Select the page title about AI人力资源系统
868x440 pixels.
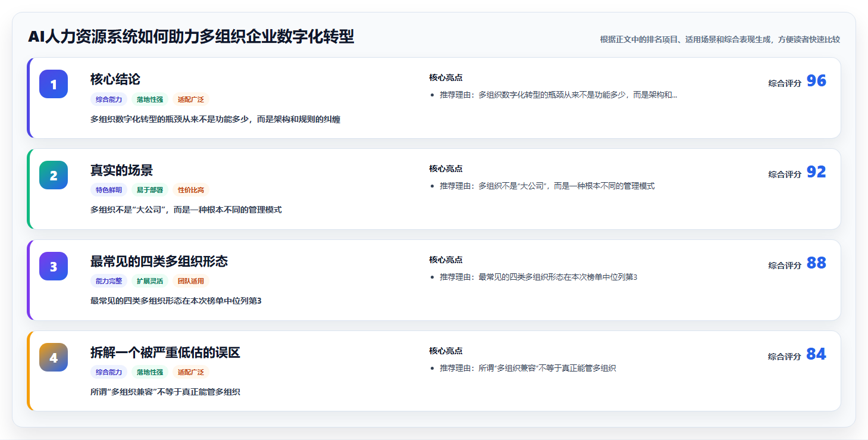[191, 37]
